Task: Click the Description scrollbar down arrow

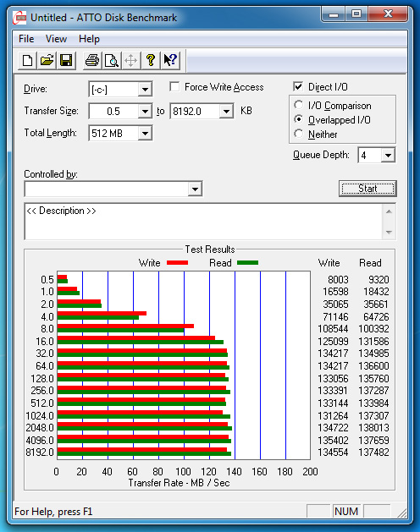Action: [x=389, y=233]
